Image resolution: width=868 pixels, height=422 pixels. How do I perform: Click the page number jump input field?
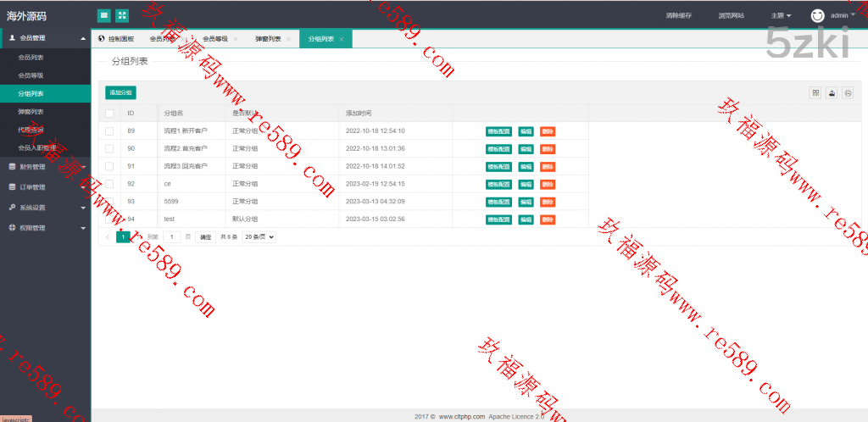[172, 237]
